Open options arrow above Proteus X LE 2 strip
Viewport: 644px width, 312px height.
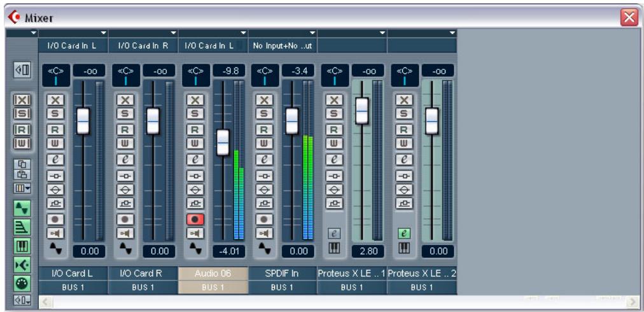tap(452, 32)
